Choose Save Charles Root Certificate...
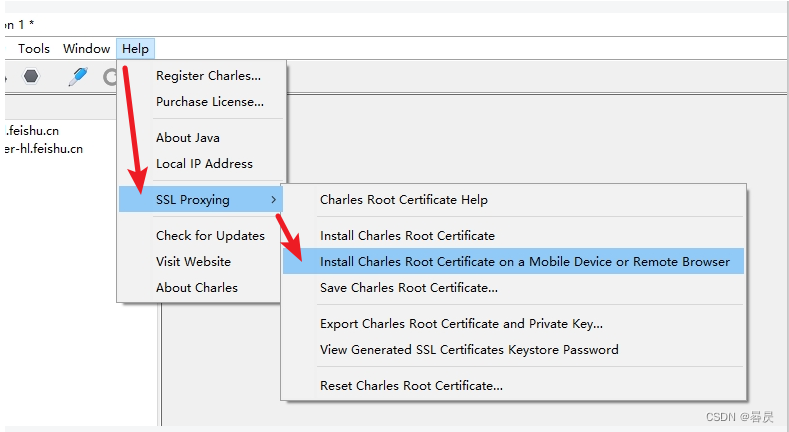This screenshot has width=789, height=432. [x=513, y=288]
